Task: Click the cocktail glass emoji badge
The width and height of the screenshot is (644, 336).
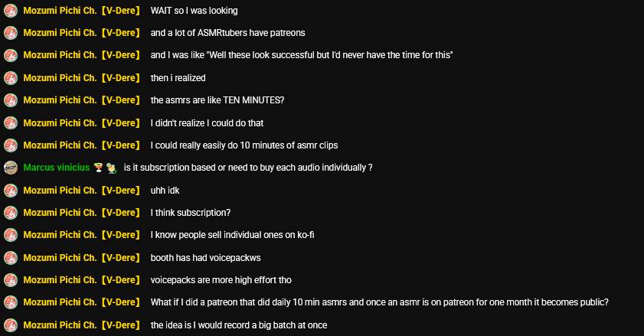Action: point(98,168)
